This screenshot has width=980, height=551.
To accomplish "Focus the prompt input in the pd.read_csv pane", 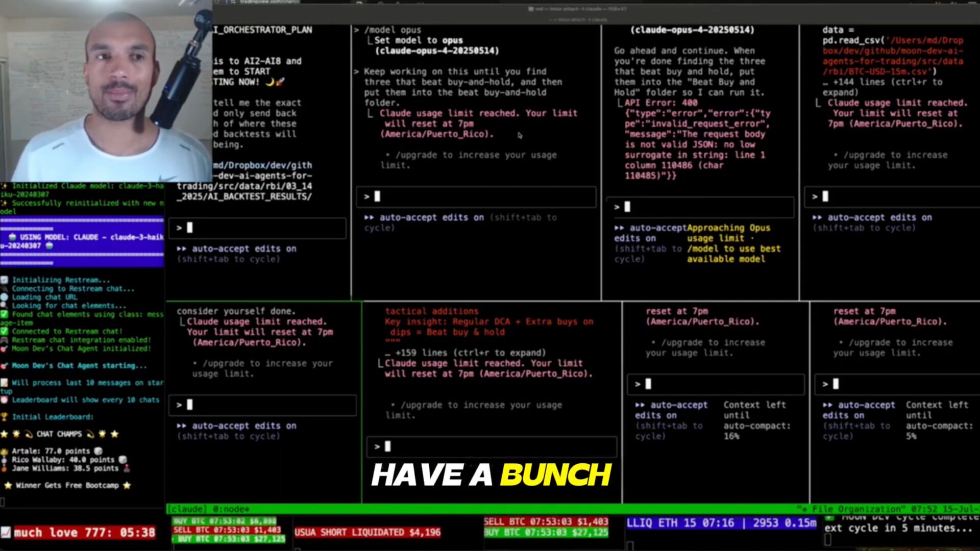I will (891, 196).
